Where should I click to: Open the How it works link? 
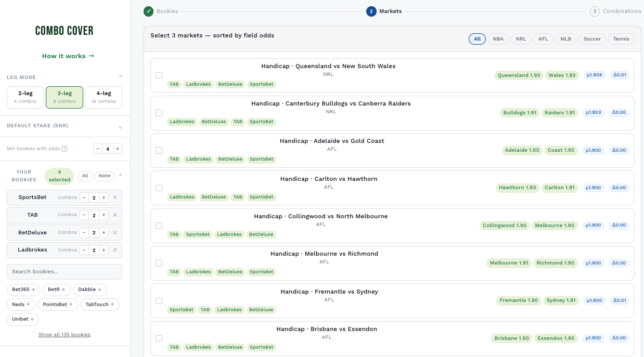click(68, 56)
